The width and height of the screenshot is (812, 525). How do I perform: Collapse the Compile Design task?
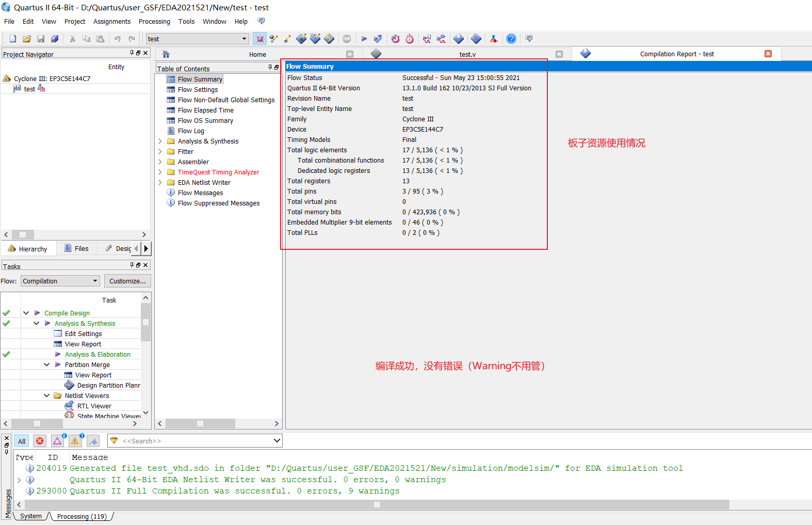tap(26, 313)
